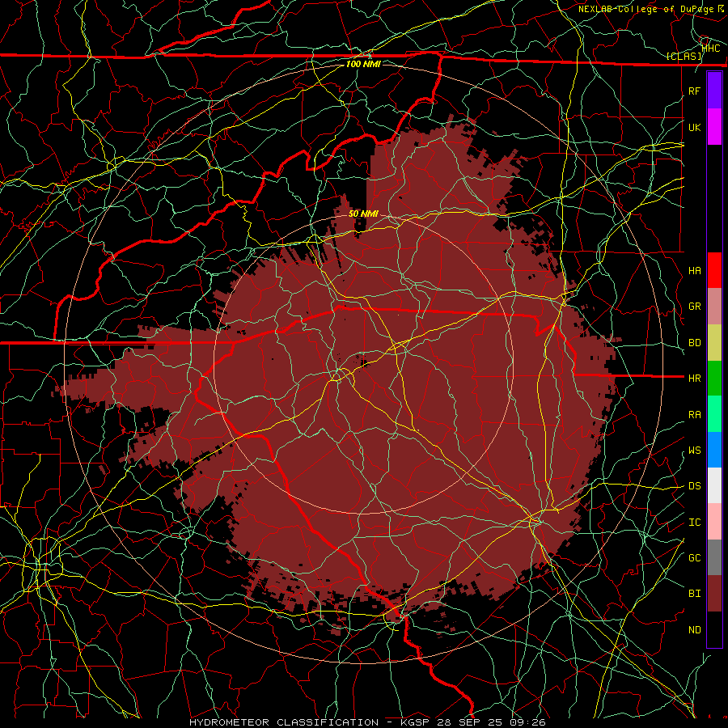Click the RF purple legend color block
This screenshot has height=728, width=728.
(714, 91)
